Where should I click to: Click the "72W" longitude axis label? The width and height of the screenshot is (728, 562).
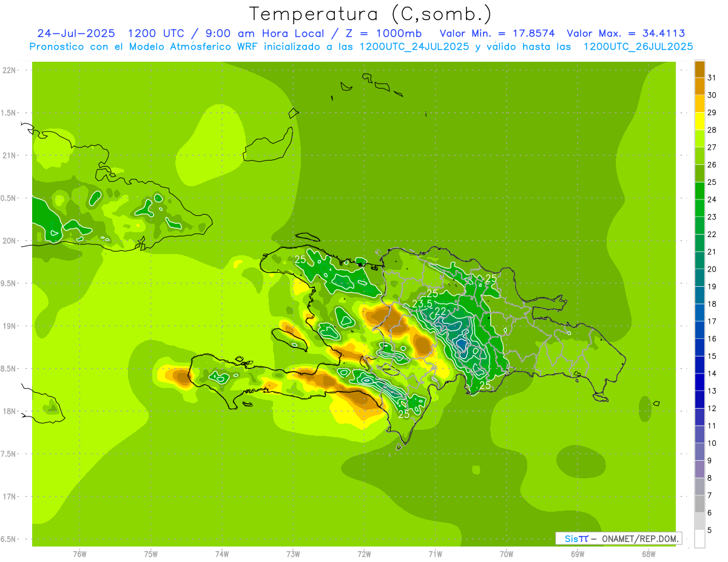364,554
